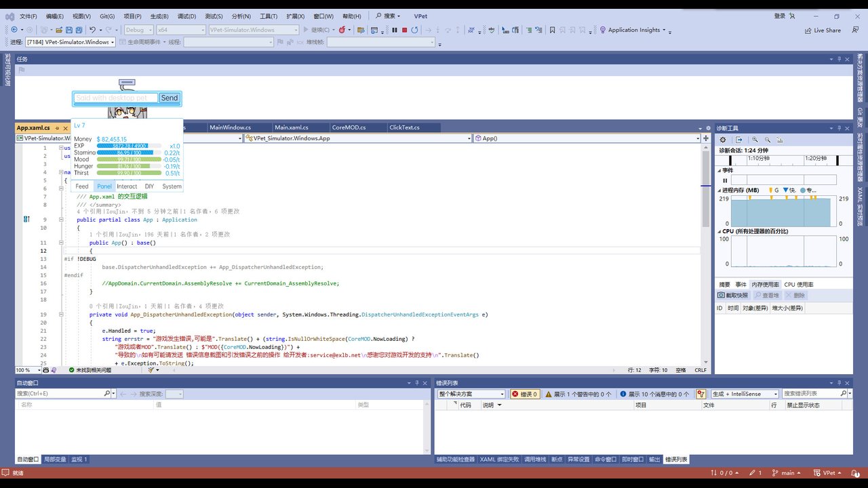Open the VPet-Simulator.Windows startup project dropdown
This screenshot has height=488, width=868.
click(254, 30)
